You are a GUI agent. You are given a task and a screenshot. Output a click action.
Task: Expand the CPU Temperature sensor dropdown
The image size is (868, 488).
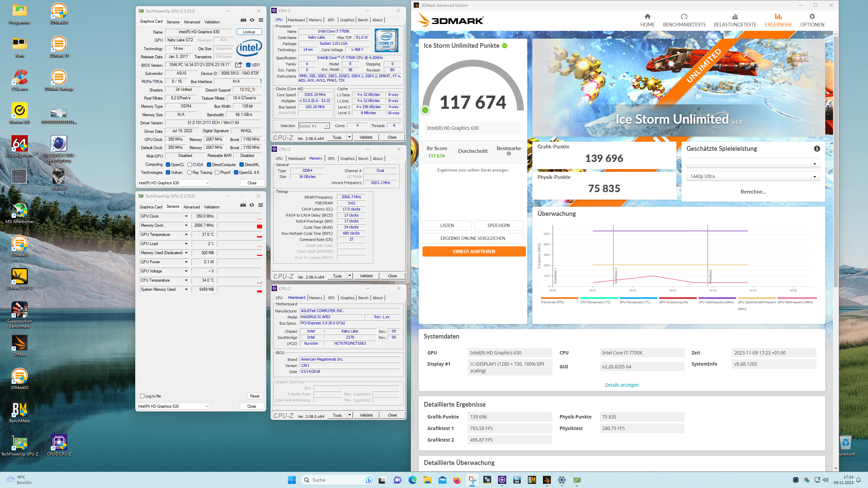click(x=186, y=280)
